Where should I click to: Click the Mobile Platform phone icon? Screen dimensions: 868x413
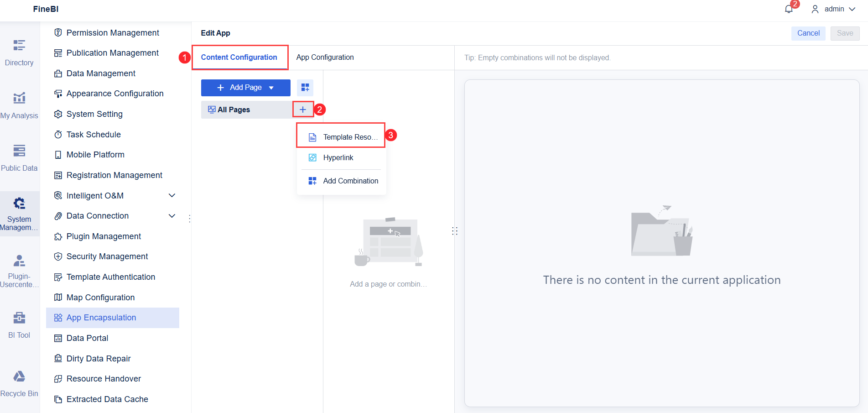coord(58,155)
